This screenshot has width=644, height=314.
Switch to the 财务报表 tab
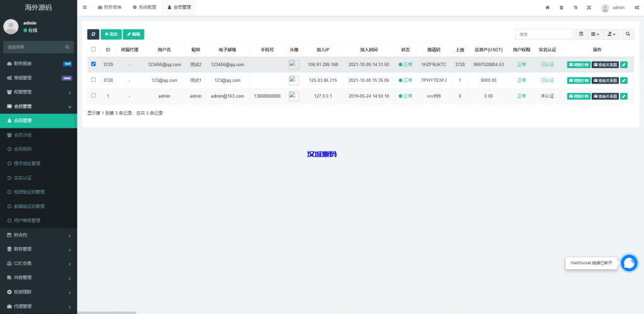(x=109, y=8)
